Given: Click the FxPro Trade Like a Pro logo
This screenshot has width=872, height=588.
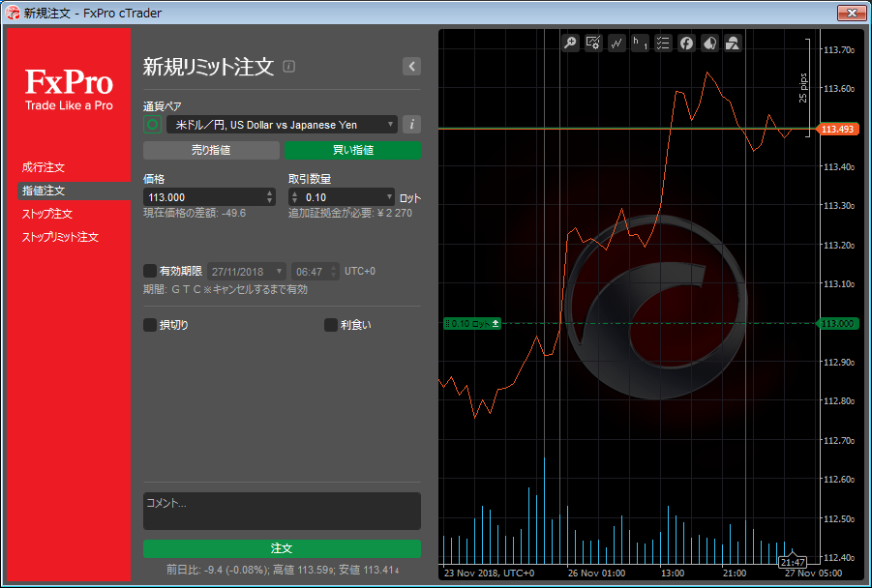Looking at the screenshot, I should (x=69, y=89).
